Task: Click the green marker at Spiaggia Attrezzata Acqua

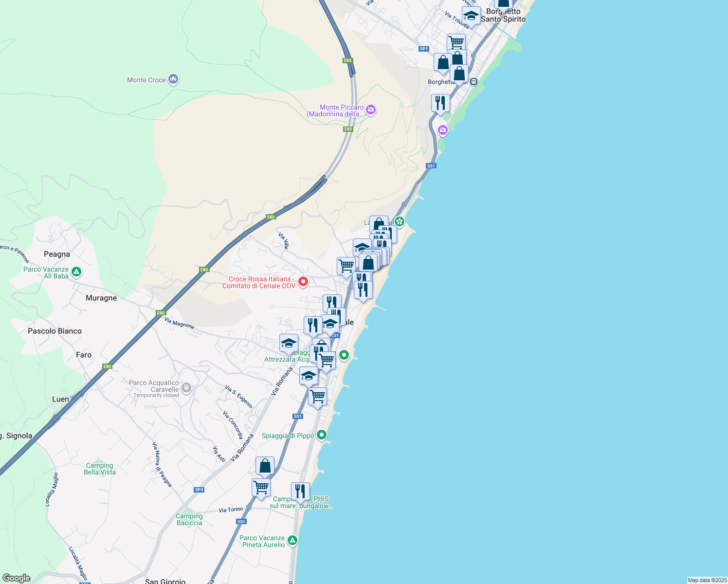Action: tap(344, 355)
